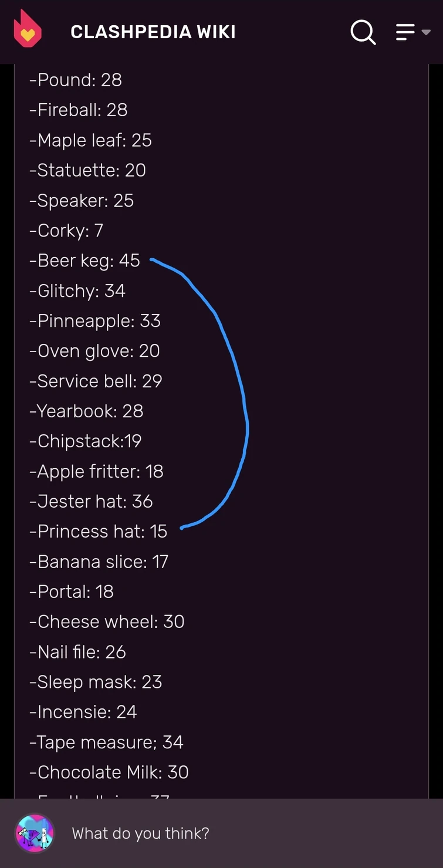This screenshot has height=868, width=443.
Task: Click the CLASHPEDIA WIKI title
Action: [x=153, y=32]
